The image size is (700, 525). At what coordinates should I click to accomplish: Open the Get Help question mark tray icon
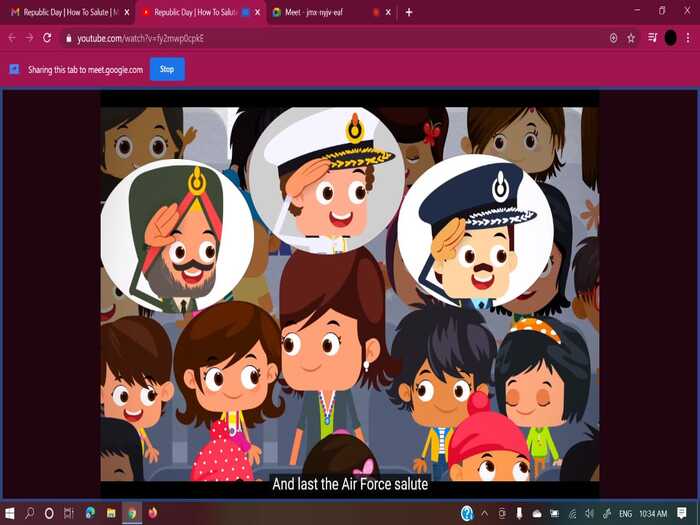[467, 513]
